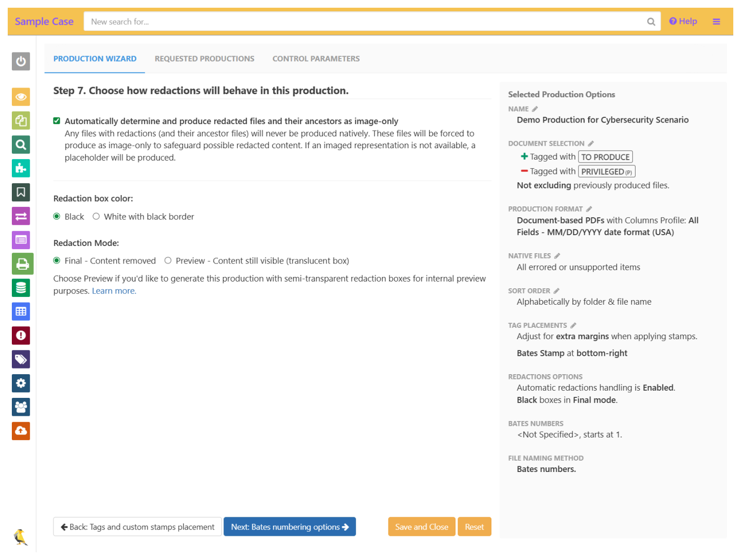
Task: Click the gray power icon in sidebar
Action: [x=21, y=61]
